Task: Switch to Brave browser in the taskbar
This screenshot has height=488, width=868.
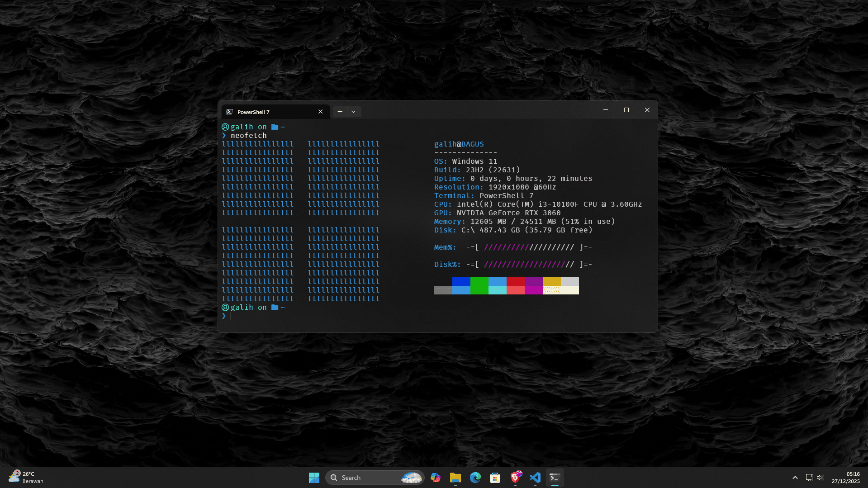Action: [x=516, y=478]
